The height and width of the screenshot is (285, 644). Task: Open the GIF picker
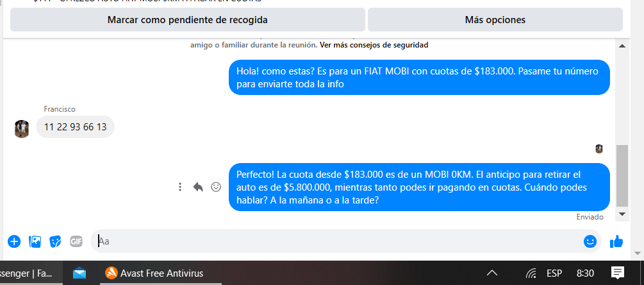pyautogui.click(x=76, y=241)
